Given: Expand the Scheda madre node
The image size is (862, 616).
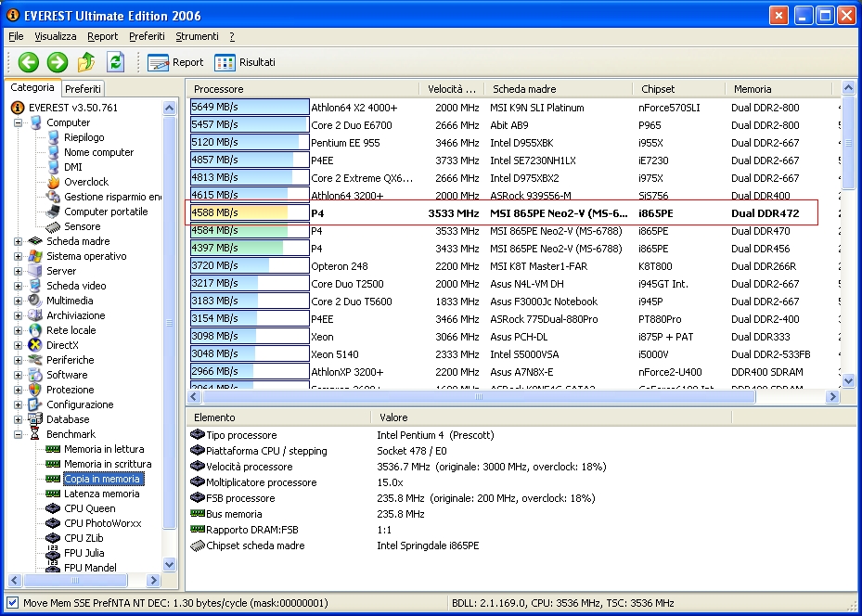Looking at the screenshot, I should (19, 241).
